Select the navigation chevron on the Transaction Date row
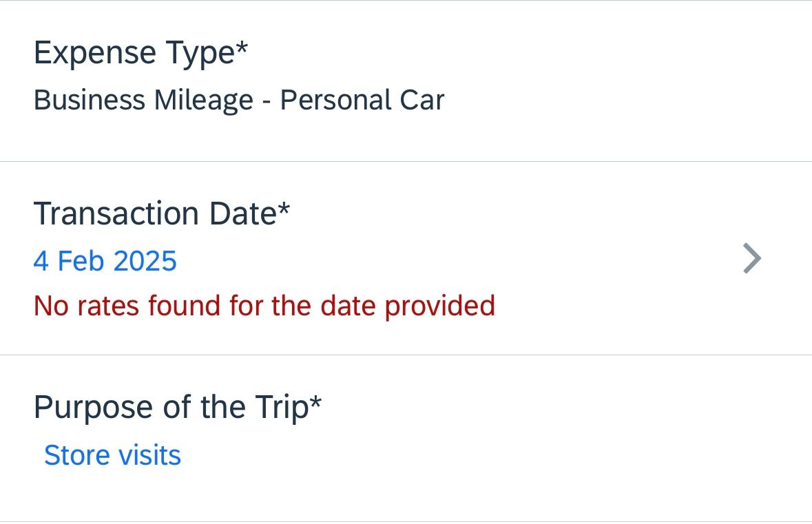The image size is (812, 524). (x=752, y=259)
